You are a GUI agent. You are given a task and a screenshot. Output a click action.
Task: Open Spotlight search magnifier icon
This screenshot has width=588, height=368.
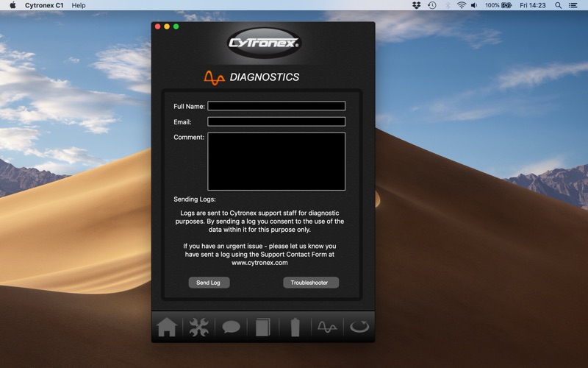coord(558,5)
